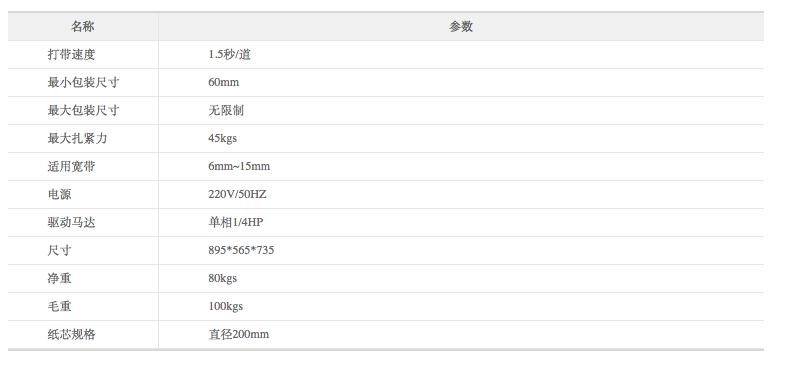Image resolution: width=788 pixels, height=380 pixels.
Task: Click the 单相1/4HP value
Action: (236, 222)
